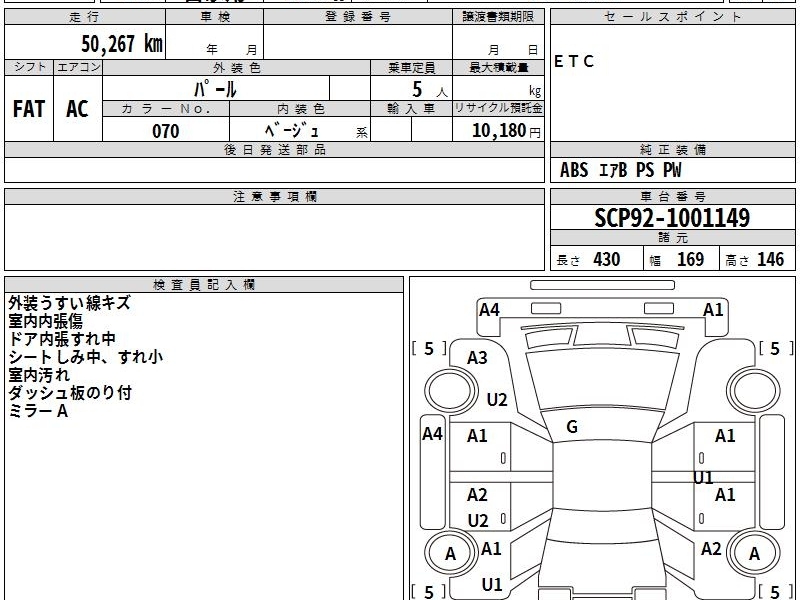Click the mileage value 50,267 km

(x=122, y=44)
